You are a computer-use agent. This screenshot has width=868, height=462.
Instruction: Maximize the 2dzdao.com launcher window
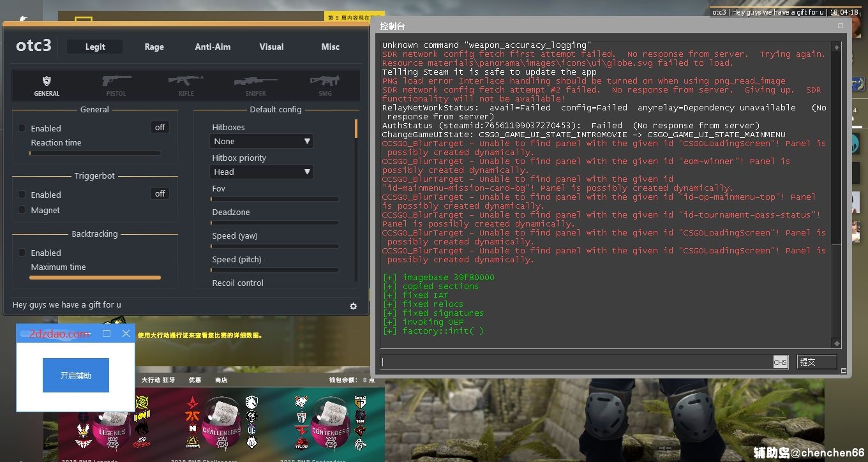tap(107, 334)
